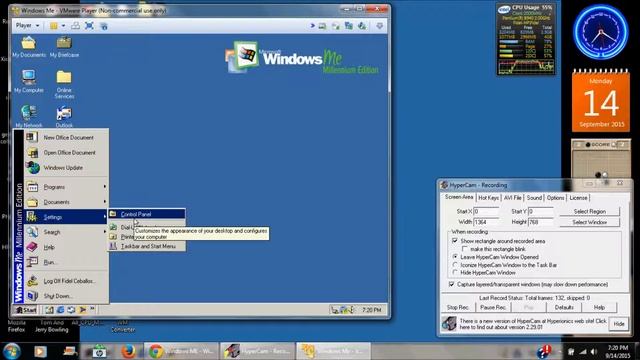This screenshot has height=360, width=640.
Task: Click the Height input field
Action: pos(540,222)
